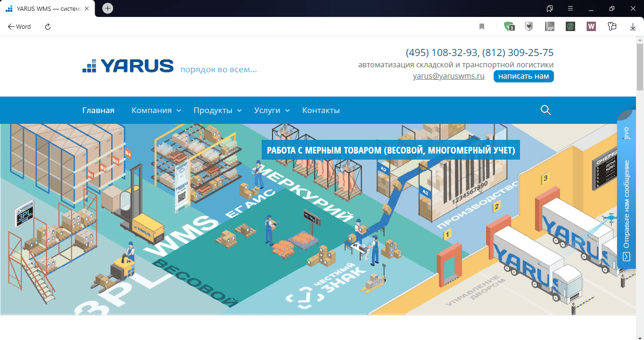This screenshot has height=340, width=644.
Task: Click the yarus@yaruswms.ru email link
Action: [449, 76]
